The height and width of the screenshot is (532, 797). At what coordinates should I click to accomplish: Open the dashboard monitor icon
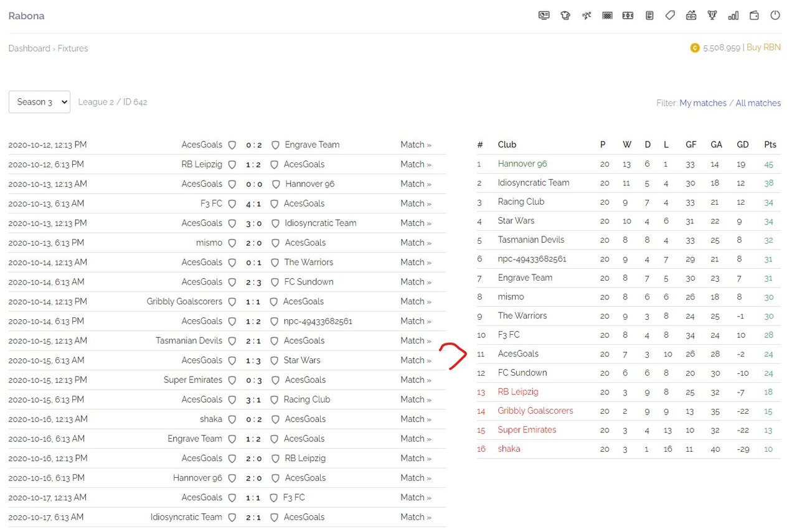(544, 16)
